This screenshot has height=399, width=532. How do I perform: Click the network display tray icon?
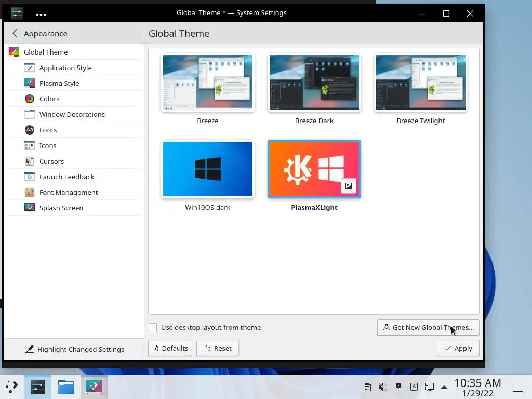pos(430,387)
